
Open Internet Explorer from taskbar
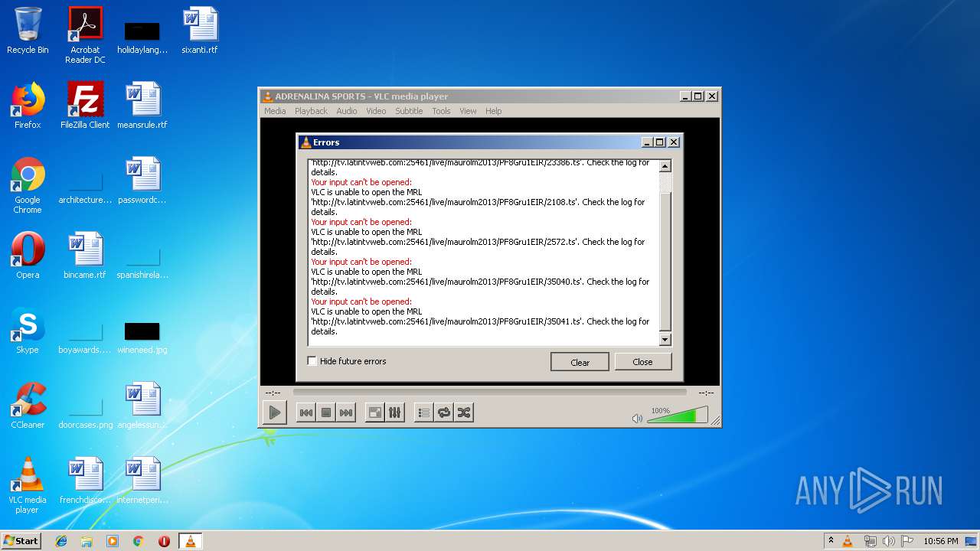tap(61, 541)
